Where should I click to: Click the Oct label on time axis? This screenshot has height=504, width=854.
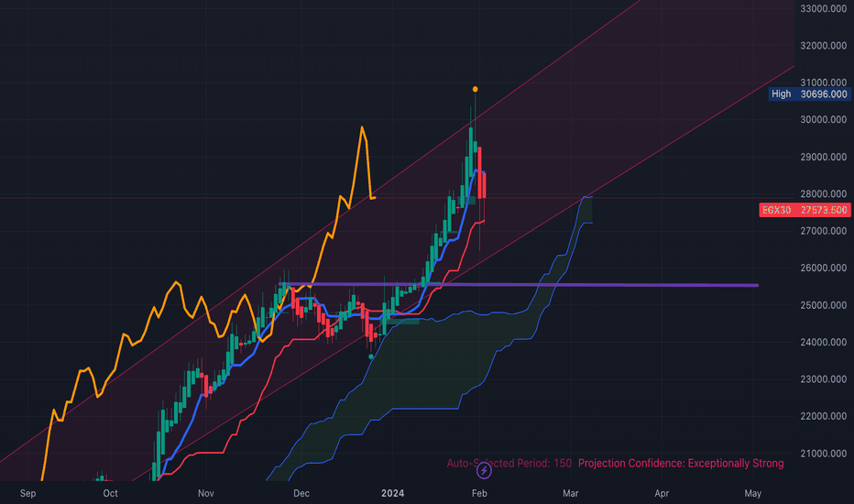(x=111, y=493)
